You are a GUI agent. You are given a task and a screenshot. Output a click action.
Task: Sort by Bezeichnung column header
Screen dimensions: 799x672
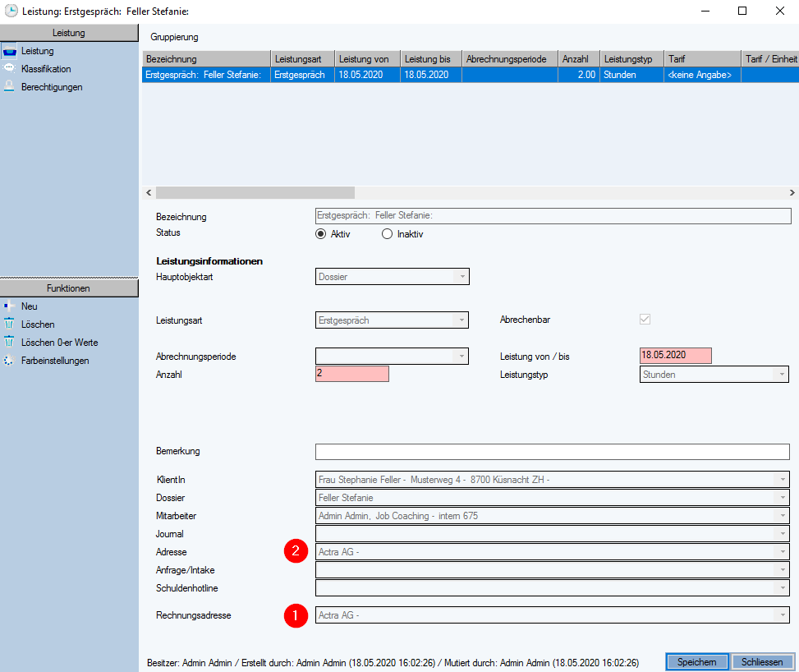pyautogui.click(x=206, y=58)
